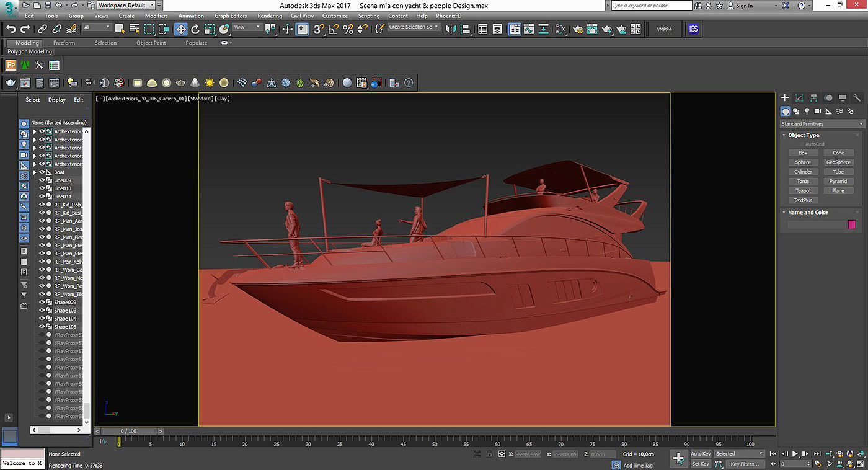Choose the Cameras category in the Create panel
The width and height of the screenshot is (868, 470).
click(818, 112)
